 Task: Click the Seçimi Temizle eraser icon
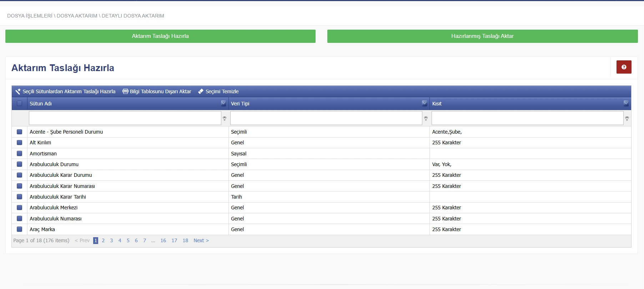click(201, 91)
